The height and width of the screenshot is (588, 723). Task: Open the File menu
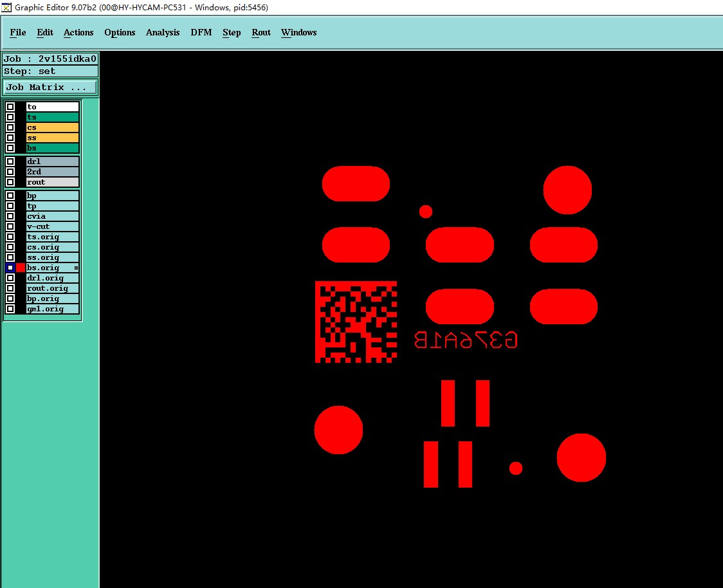tap(18, 32)
